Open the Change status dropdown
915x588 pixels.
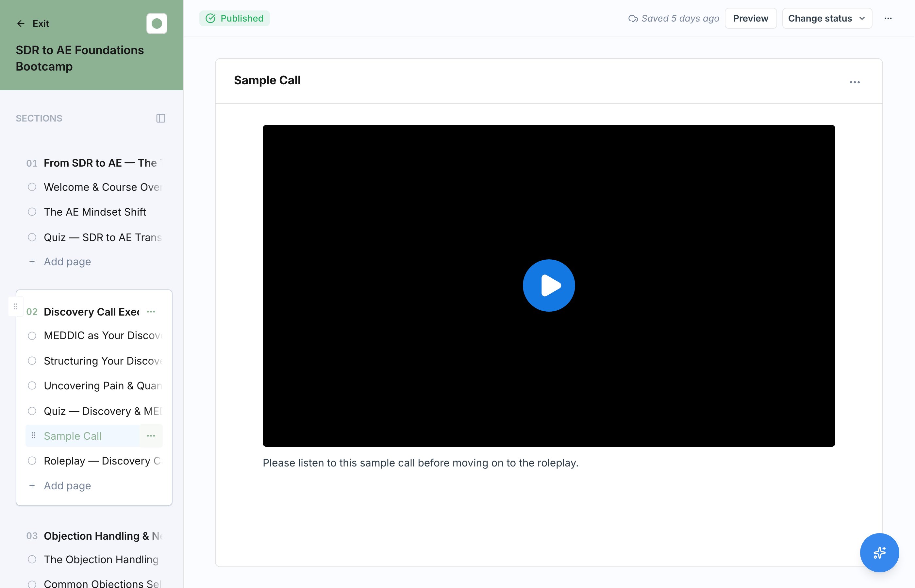(827, 18)
